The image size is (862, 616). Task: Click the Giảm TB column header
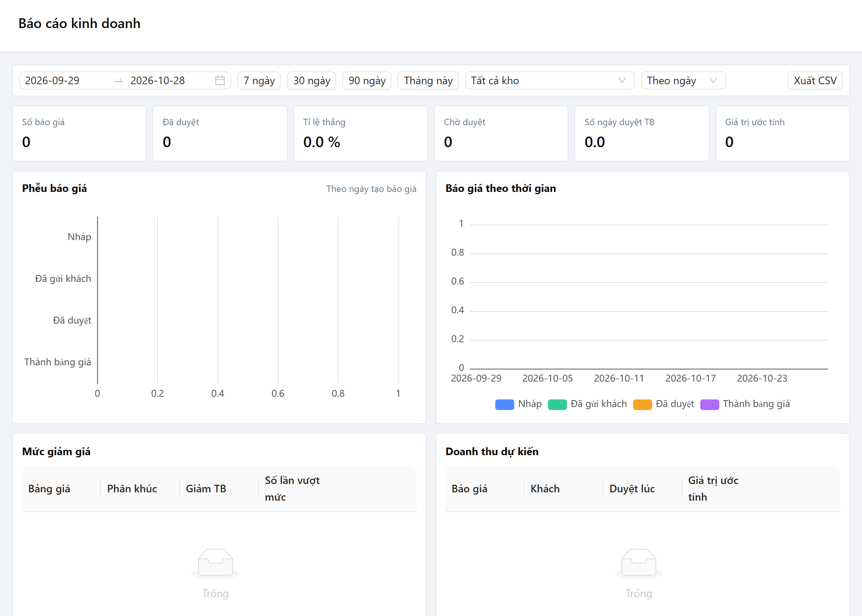point(219,489)
